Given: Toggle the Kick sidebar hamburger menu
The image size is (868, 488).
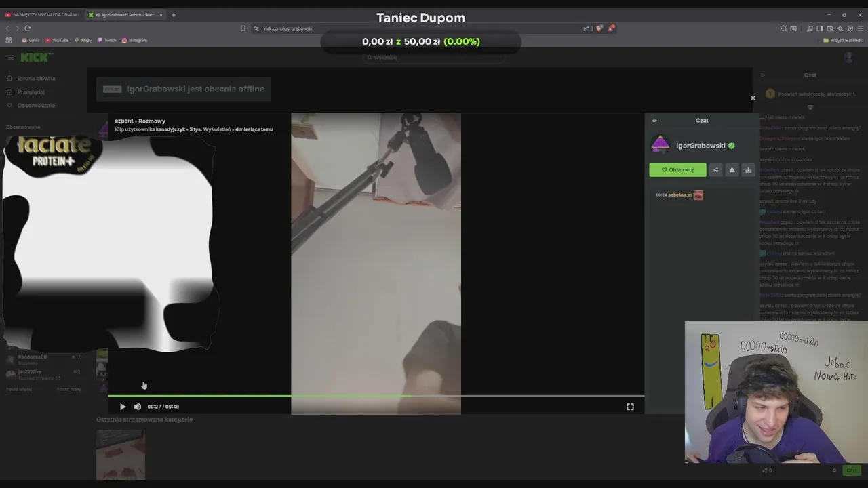Looking at the screenshot, I should tap(10, 58).
